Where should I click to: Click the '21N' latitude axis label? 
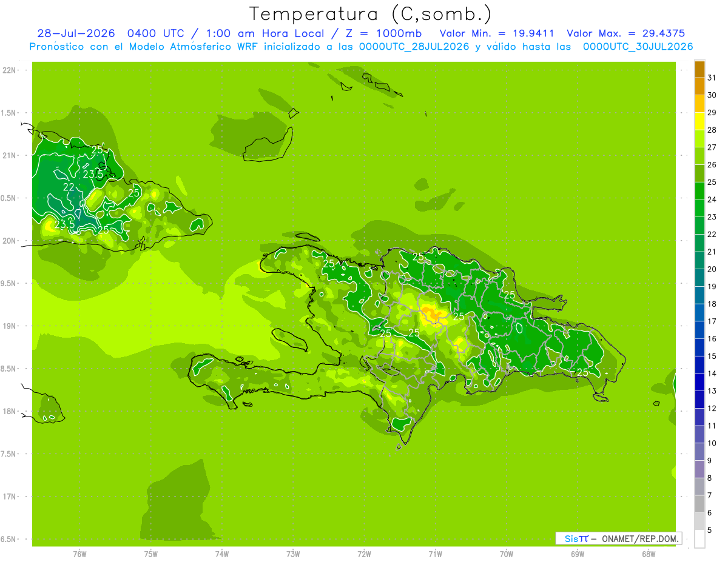pos(9,155)
